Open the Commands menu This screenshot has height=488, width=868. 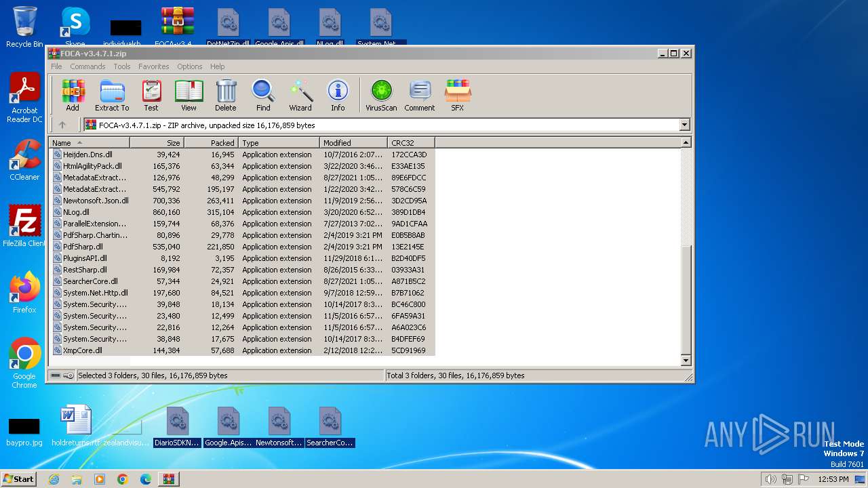click(87, 66)
